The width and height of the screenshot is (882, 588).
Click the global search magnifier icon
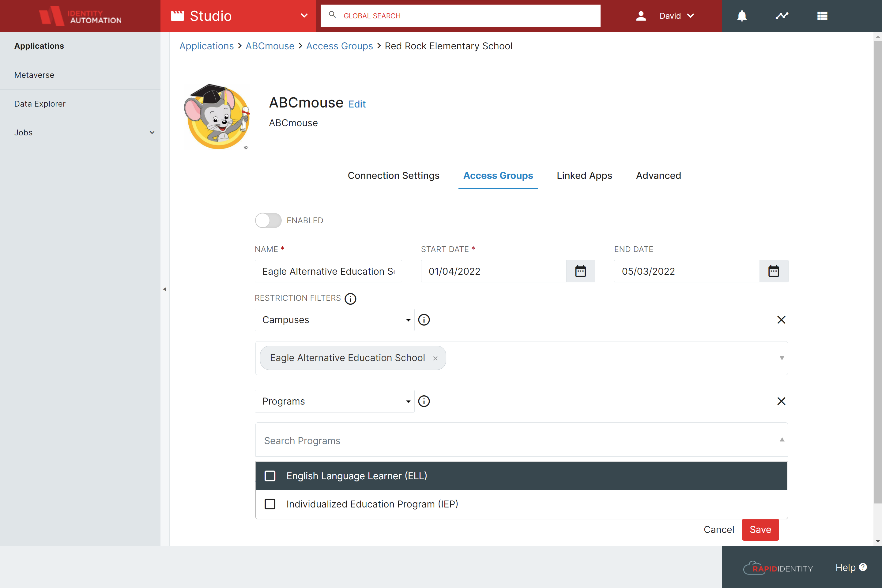coord(332,15)
